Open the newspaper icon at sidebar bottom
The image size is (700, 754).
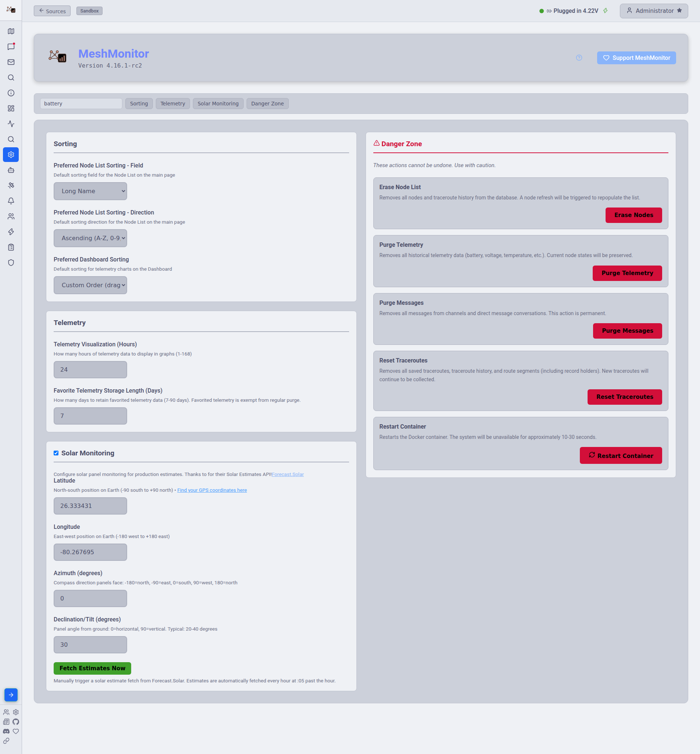[x=6, y=722]
